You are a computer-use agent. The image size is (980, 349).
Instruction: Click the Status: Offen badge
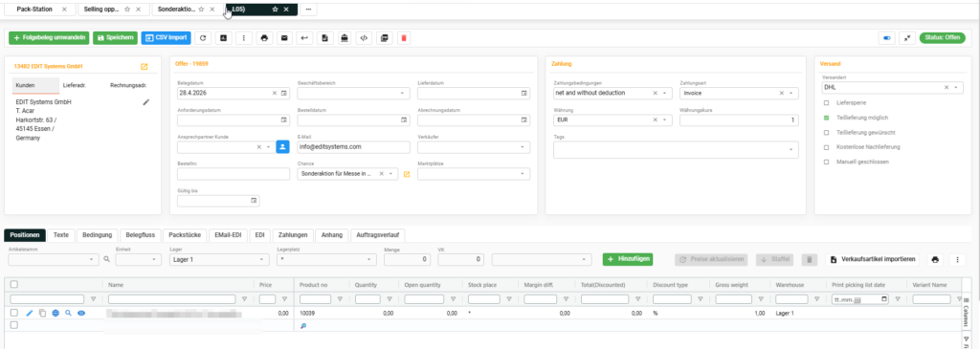943,38
